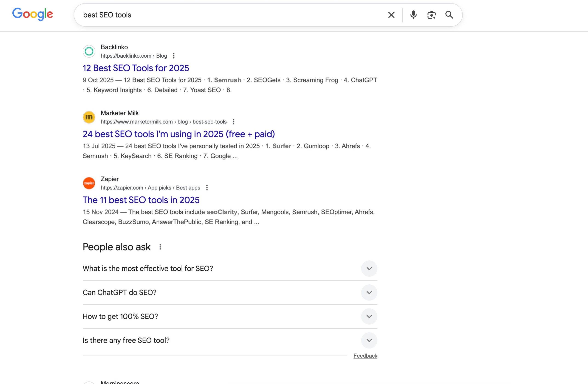Place cursor in the search input field

pyautogui.click(x=222, y=15)
